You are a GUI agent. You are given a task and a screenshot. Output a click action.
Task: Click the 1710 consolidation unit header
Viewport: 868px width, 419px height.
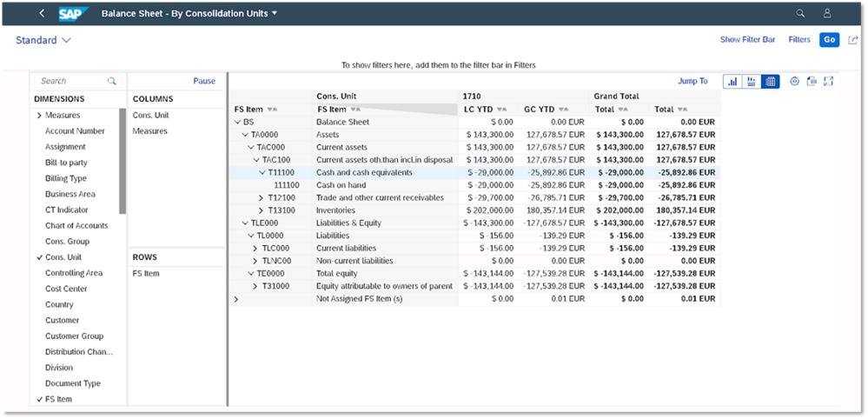472,96
